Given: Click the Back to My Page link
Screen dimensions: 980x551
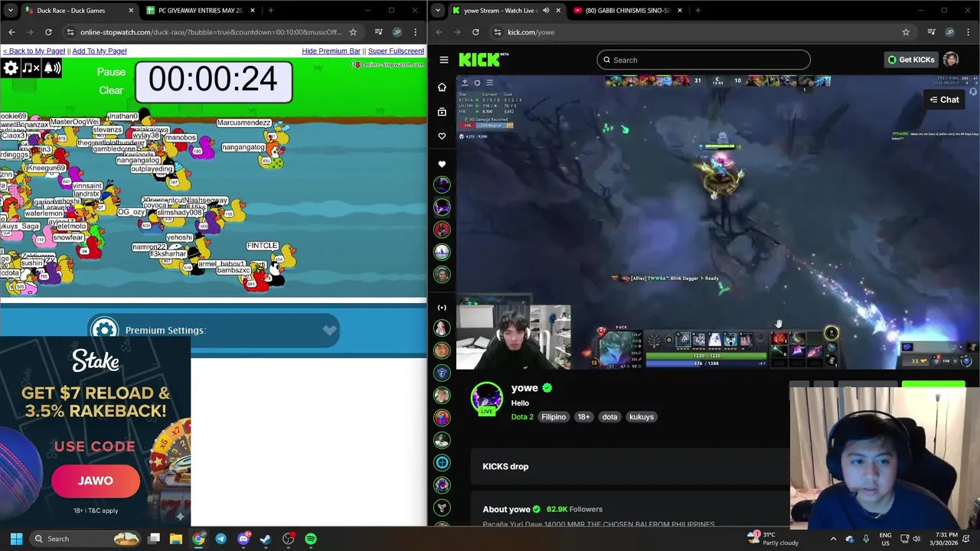Looking at the screenshot, I should pos(34,51).
